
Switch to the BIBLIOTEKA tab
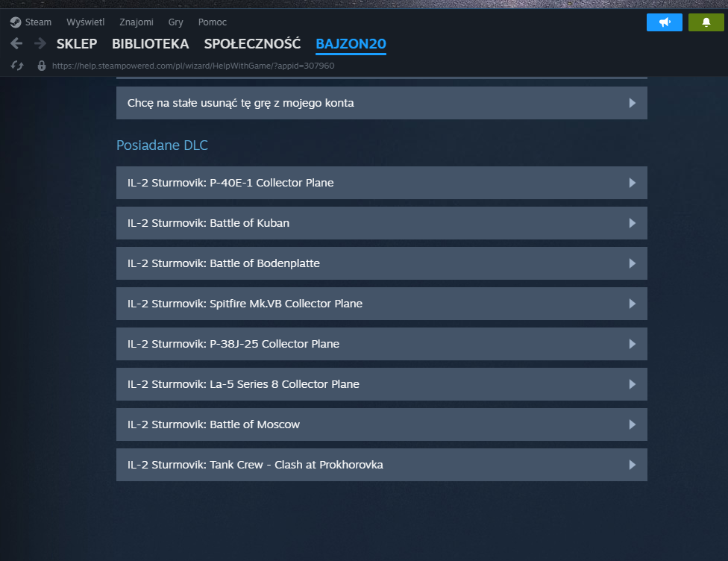[x=151, y=44]
